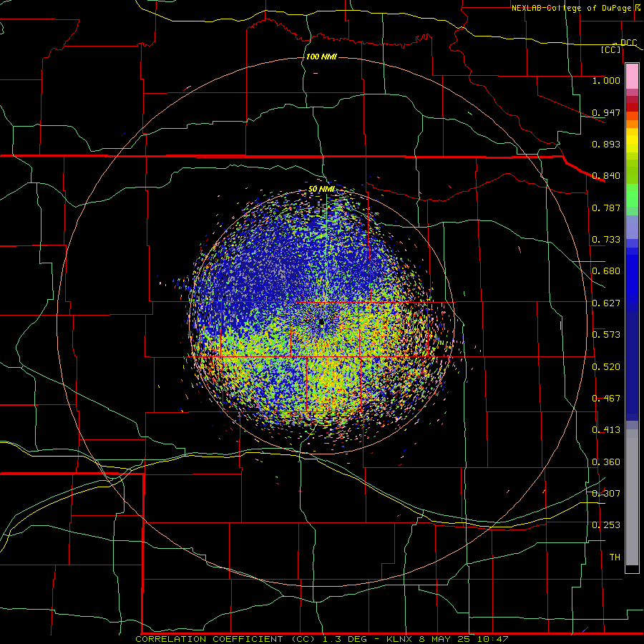Select the 0.733 legend value
The height and width of the screenshot is (644, 644).
coord(606,240)
